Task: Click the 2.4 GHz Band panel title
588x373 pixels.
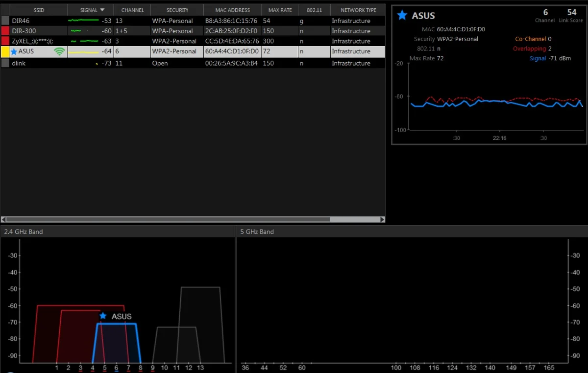Action: (x=24, y=232)
